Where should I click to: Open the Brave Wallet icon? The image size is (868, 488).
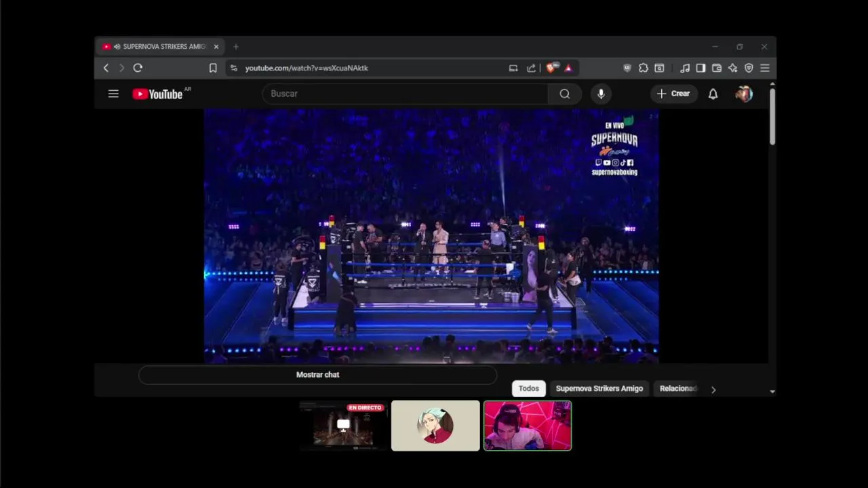click(717, 68)
